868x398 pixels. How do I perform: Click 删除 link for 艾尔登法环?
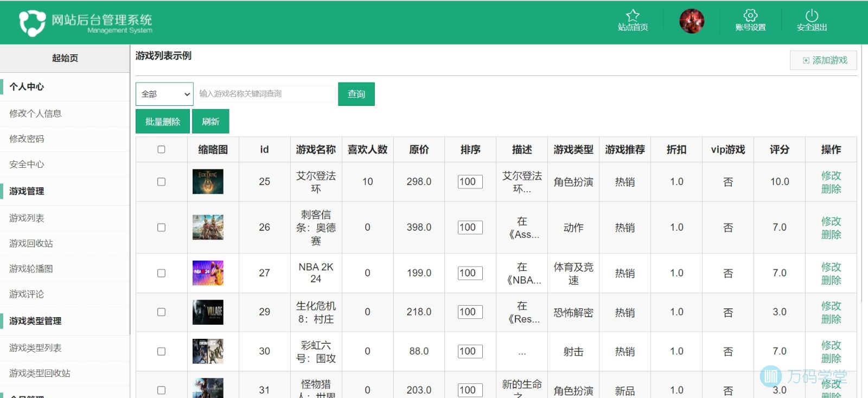click(x=831, y=188)
